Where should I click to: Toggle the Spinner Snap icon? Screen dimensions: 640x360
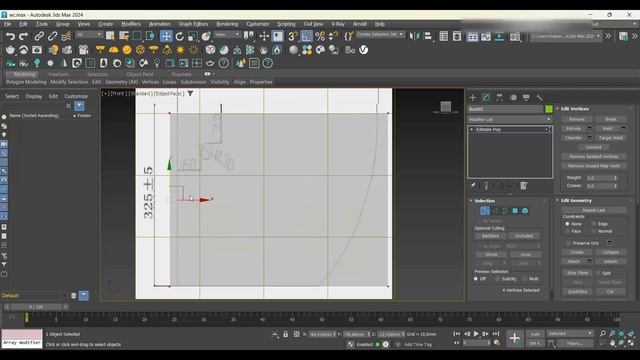[333, 36]
